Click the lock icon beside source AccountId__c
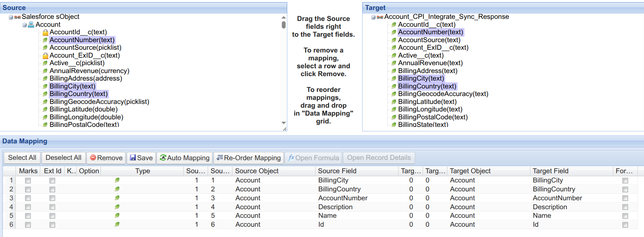 [x=45, y=32]
